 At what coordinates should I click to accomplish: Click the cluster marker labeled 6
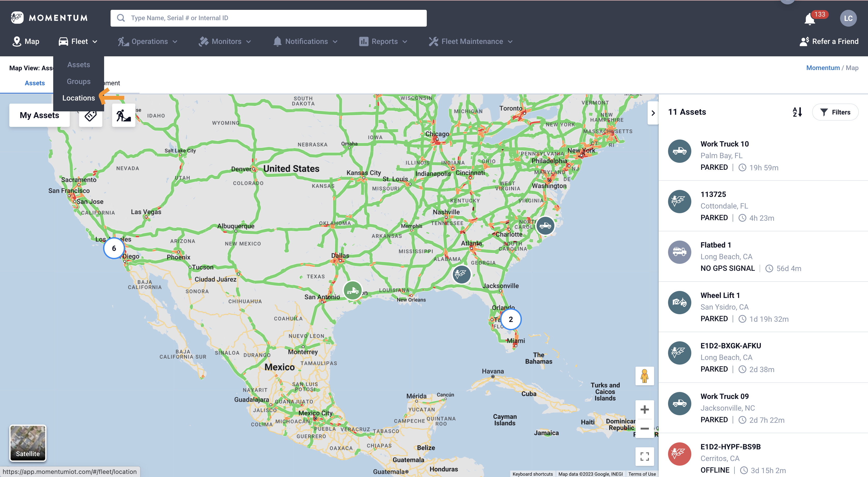[114, 248]
